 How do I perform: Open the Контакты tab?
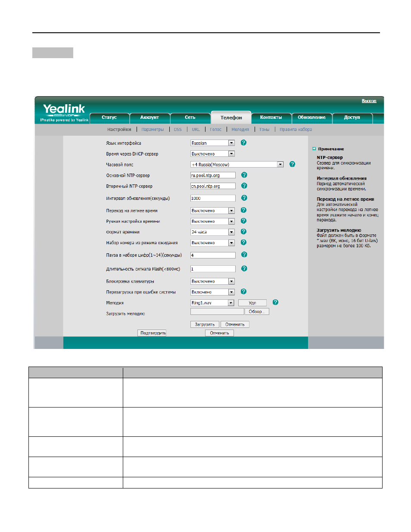coord(271,118)
